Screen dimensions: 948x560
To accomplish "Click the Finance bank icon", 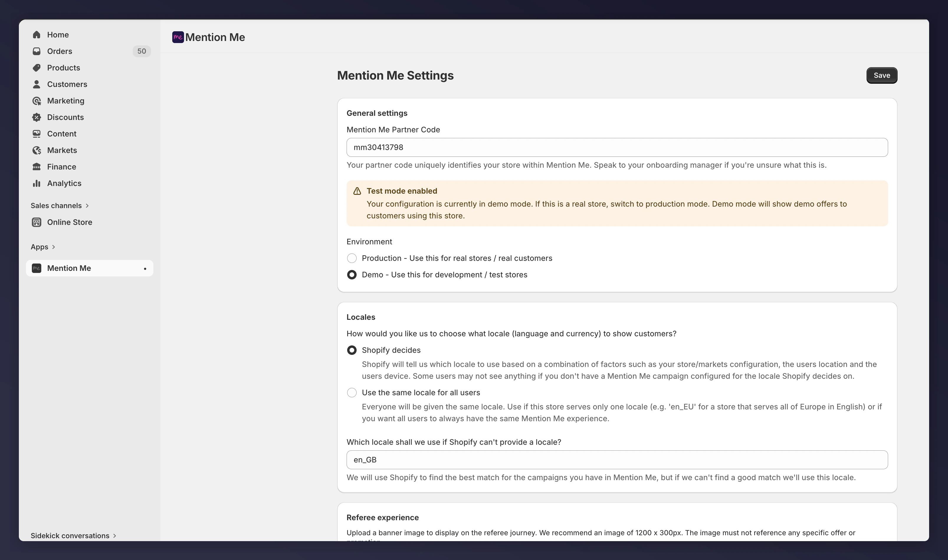I will tap(37, 167).
